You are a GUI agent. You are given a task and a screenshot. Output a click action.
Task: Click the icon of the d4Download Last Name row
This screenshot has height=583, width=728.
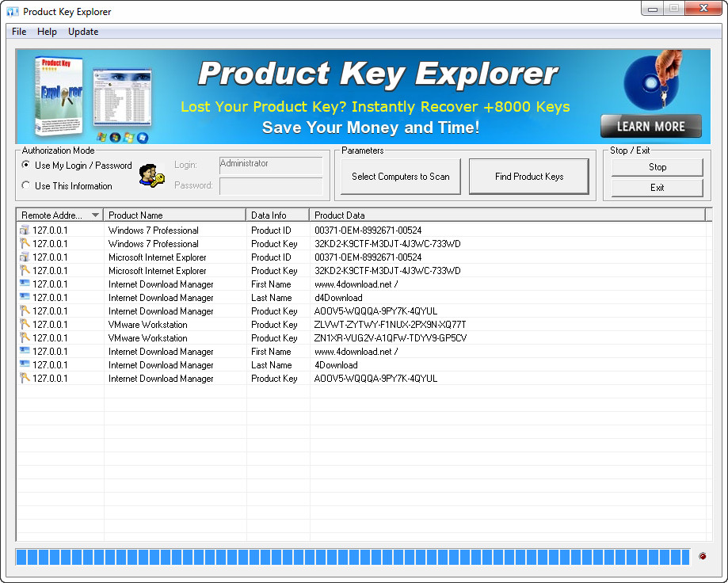(25, 296)
